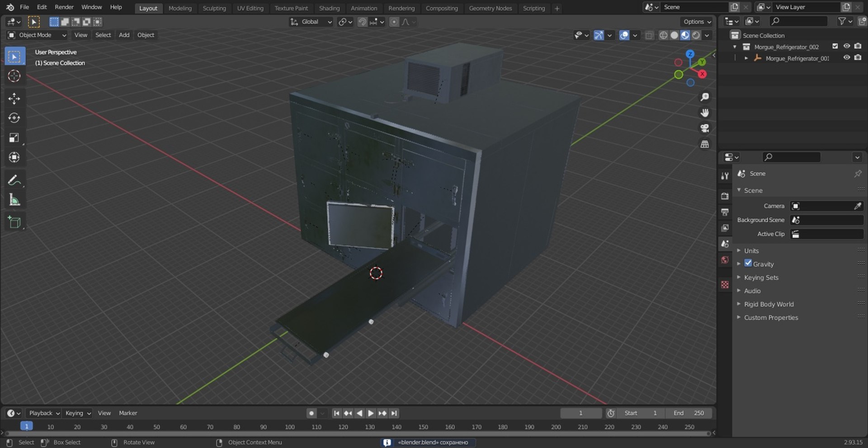Open the Keying dropdown
Image resolution: width=868 pixels, height=448 pixels.
click(x=77, y=413)
